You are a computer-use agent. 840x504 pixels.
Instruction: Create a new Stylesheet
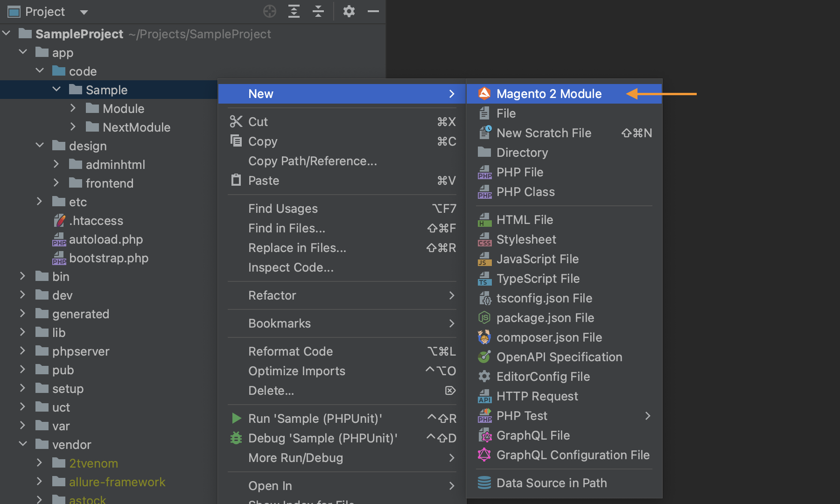click(564, 239)
